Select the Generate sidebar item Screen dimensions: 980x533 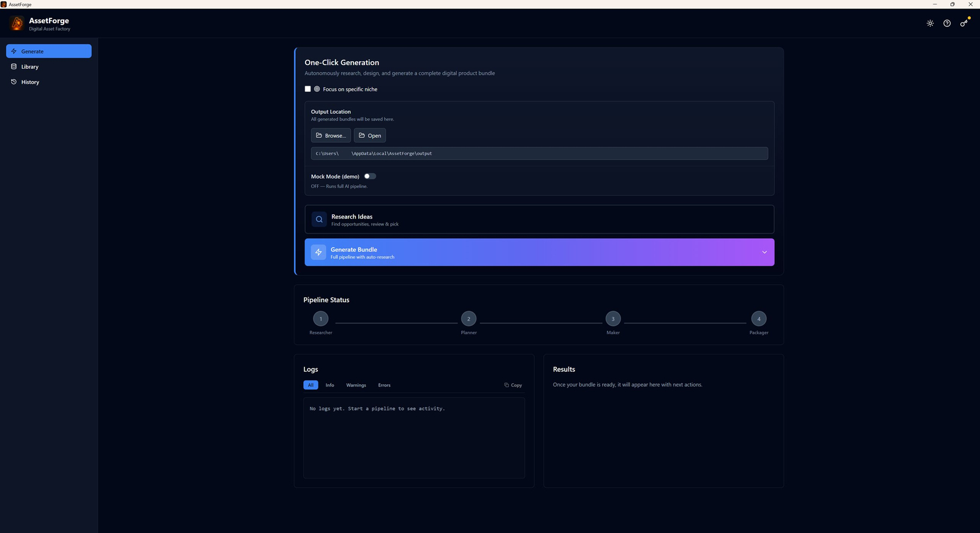tap(48, 51)
